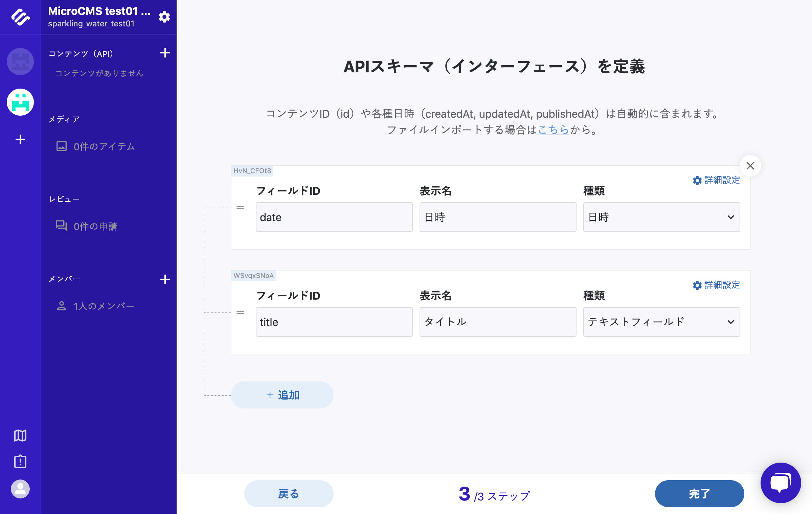Open the chat support bubble

[x=781, y=483]
